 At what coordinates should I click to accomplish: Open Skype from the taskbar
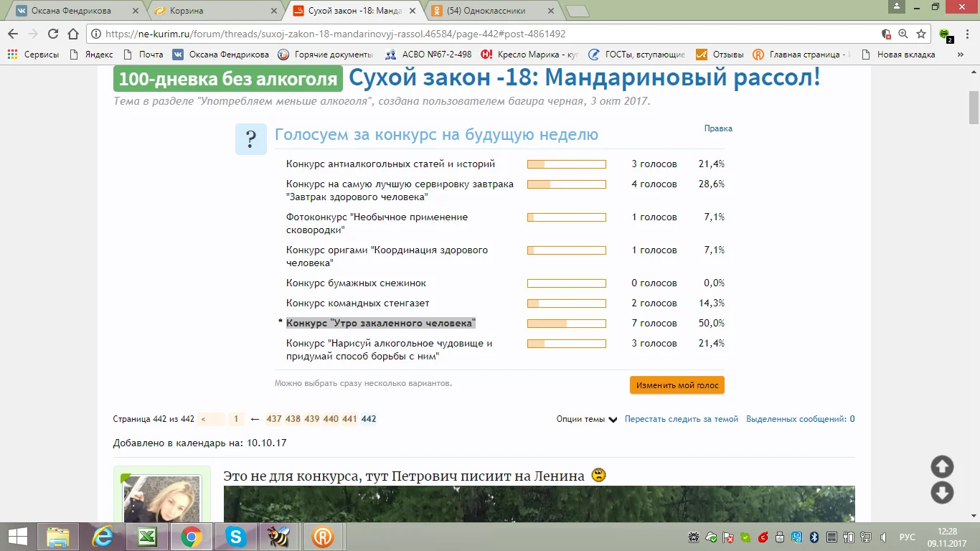tap(235, 537)
